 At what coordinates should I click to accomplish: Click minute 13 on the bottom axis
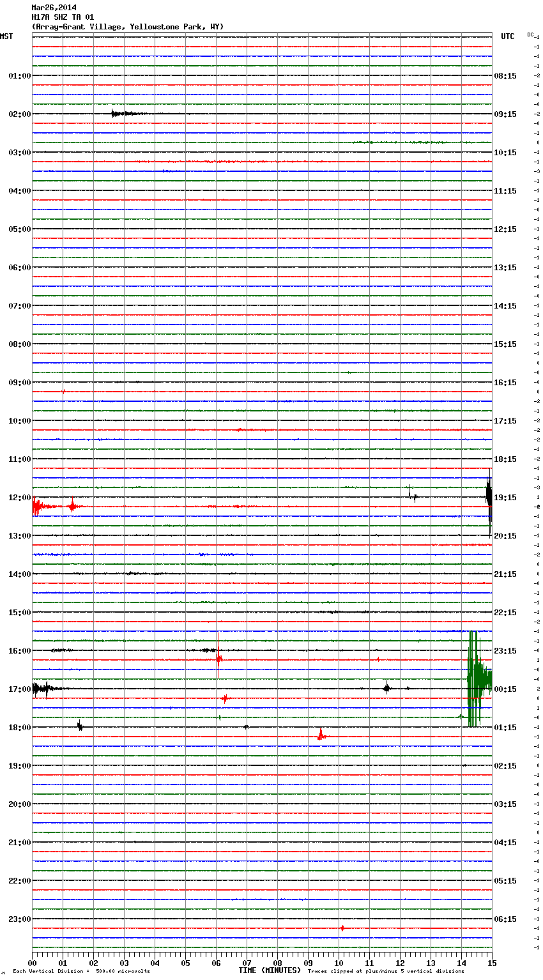click(431, 963)
